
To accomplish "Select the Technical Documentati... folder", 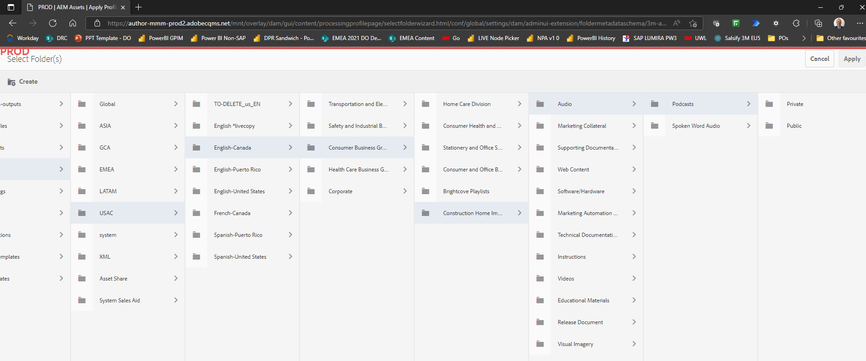I will 586,235.
